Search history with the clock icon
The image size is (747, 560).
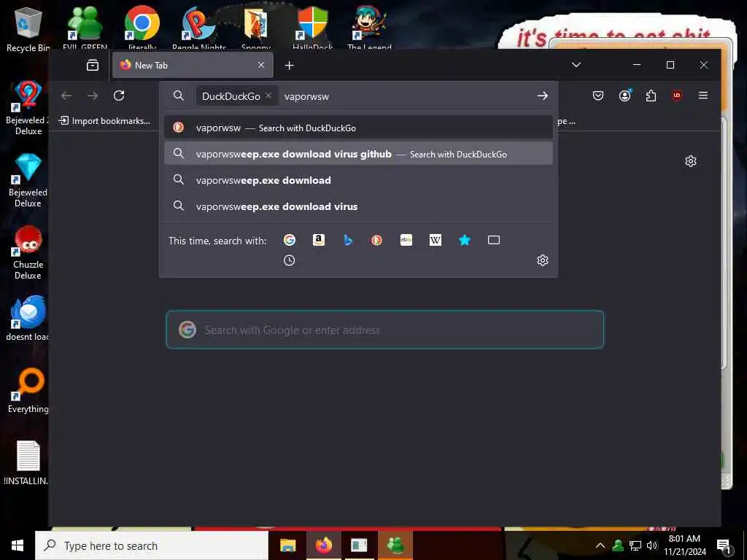(289, 260)
